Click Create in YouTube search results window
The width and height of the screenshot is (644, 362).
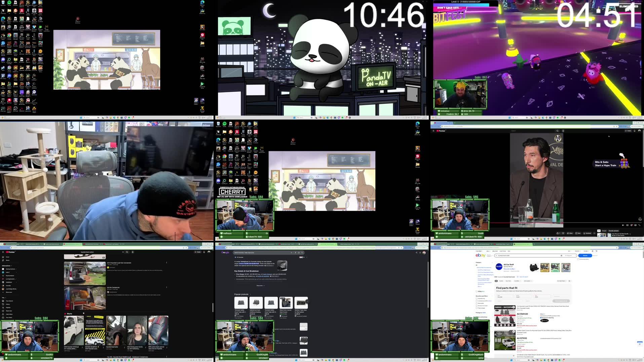198,252
